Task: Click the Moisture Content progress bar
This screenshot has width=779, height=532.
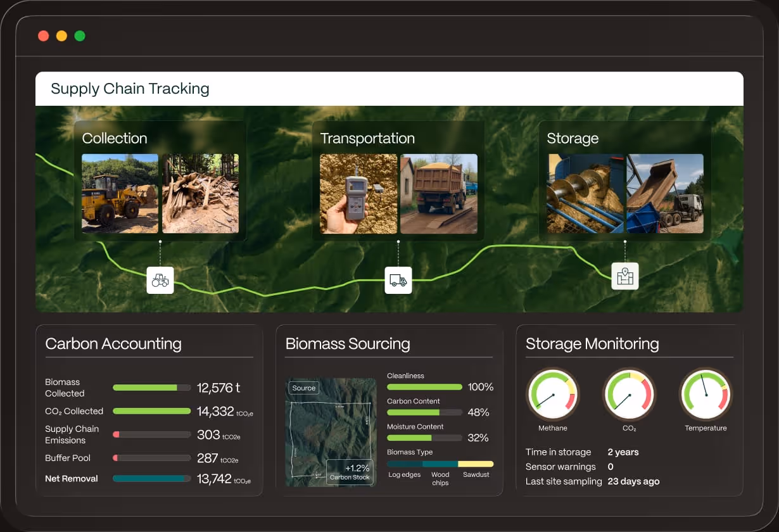Action: point(424,438)
